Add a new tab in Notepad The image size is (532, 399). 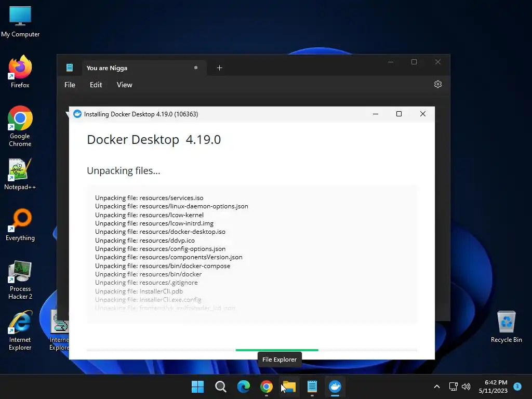pos(220,68)
